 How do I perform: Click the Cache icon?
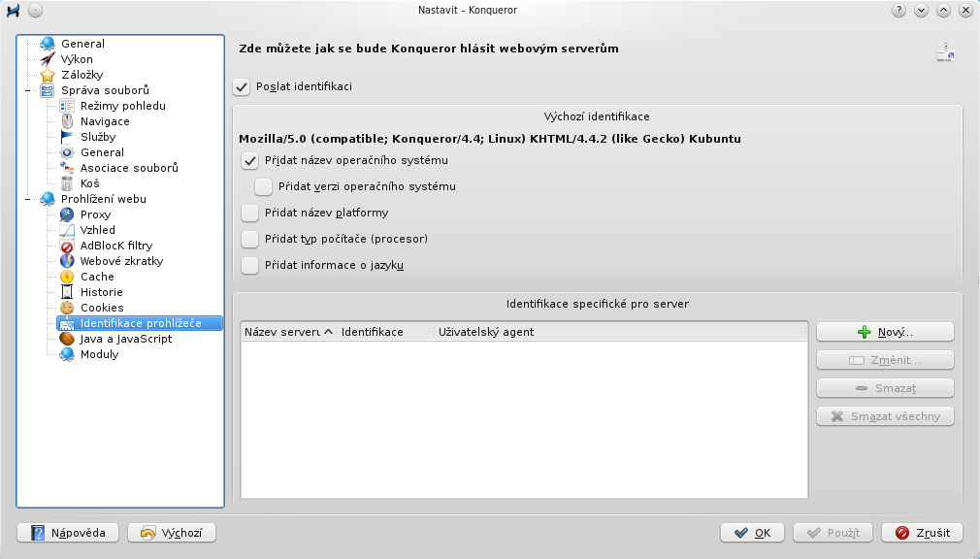pyautogui.click(x=67, y=277)
